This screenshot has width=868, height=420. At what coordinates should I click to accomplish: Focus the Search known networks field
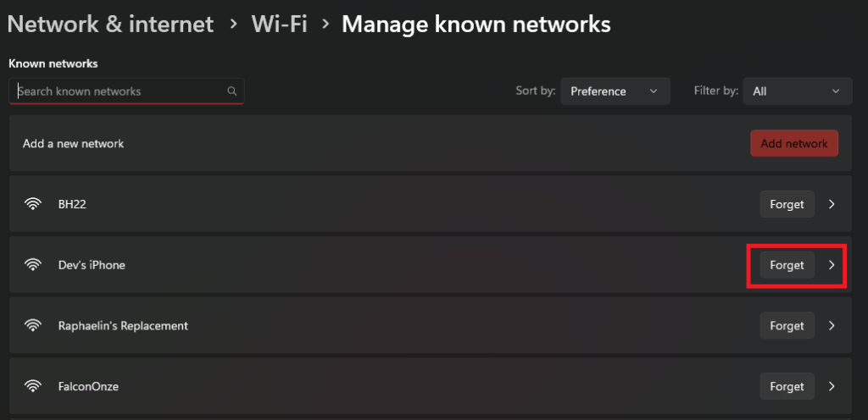[119, 91]
